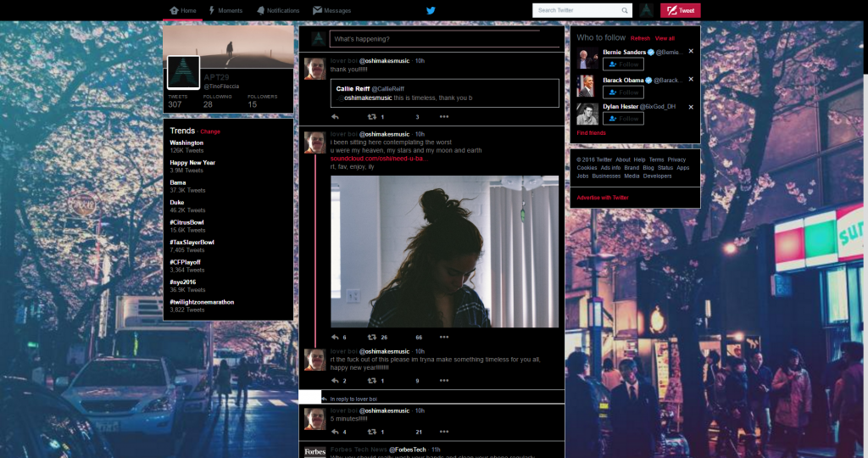Open the Developers footer link
Screen dimensions: 868x458
coord(657,176)
